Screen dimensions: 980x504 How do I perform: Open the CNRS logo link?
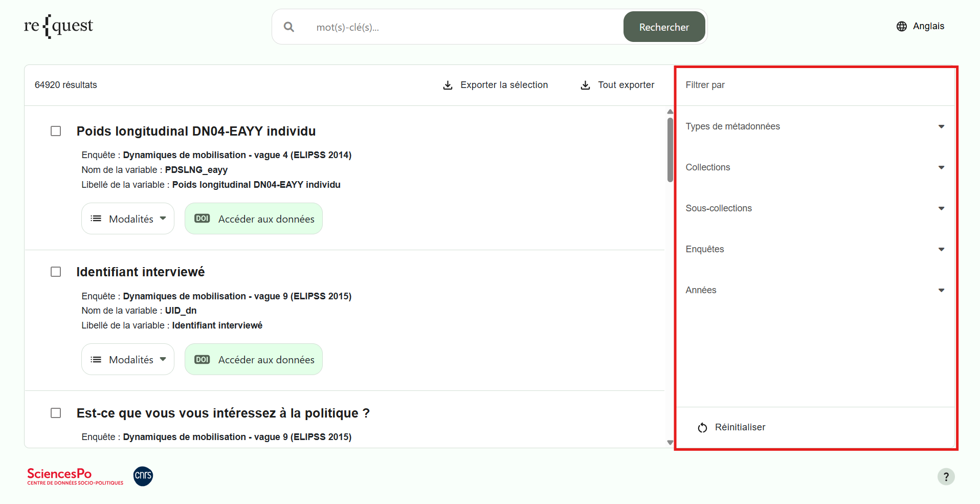[x=143, y=476]
